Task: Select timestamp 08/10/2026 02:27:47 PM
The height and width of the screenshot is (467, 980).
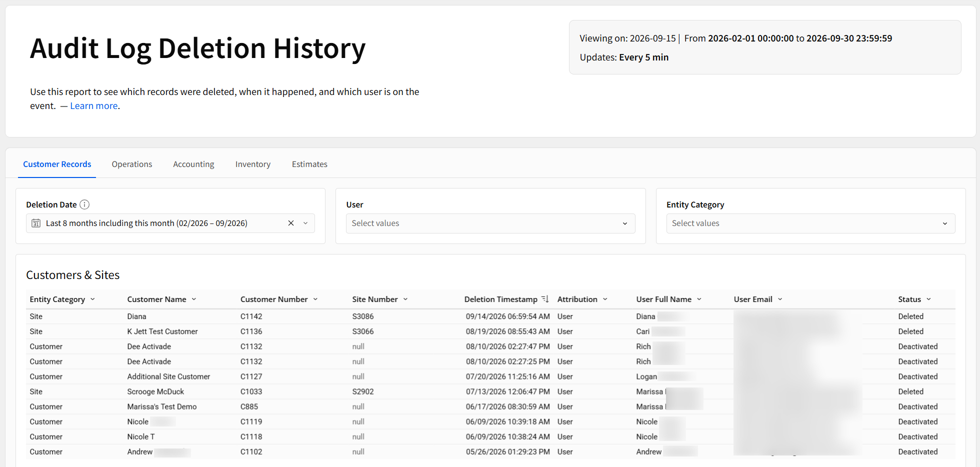Action: 507,346
